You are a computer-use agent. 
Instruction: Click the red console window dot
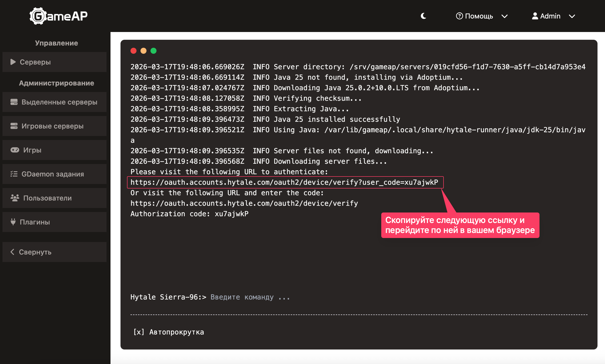coord(133,51)
